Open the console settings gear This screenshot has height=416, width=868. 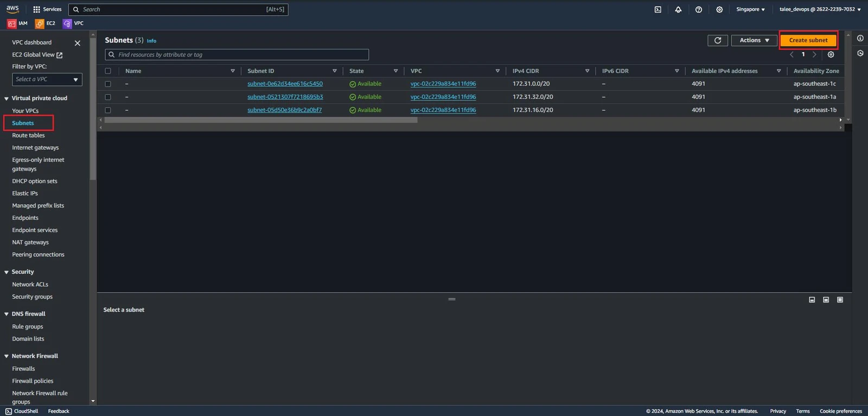click(719, 9)
